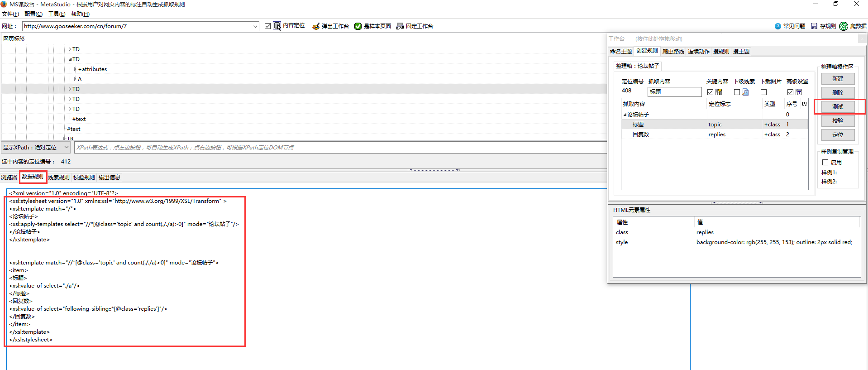The image size is (868, 370).
Task: Switch to the 数据规则 tab
Action: point(33,177)
